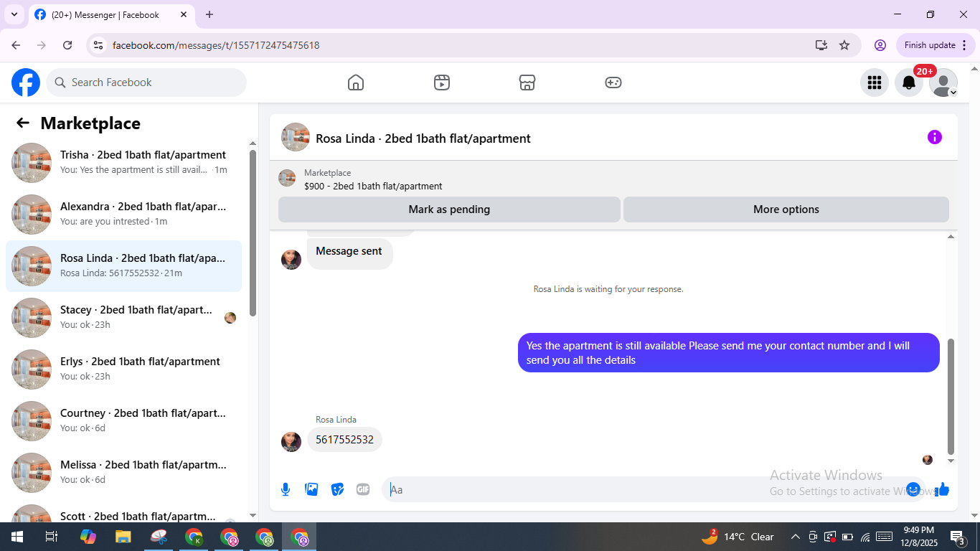This screenshot has height=551, width=980.
Task: Click the Facebook logo
Action: point(26,83)
